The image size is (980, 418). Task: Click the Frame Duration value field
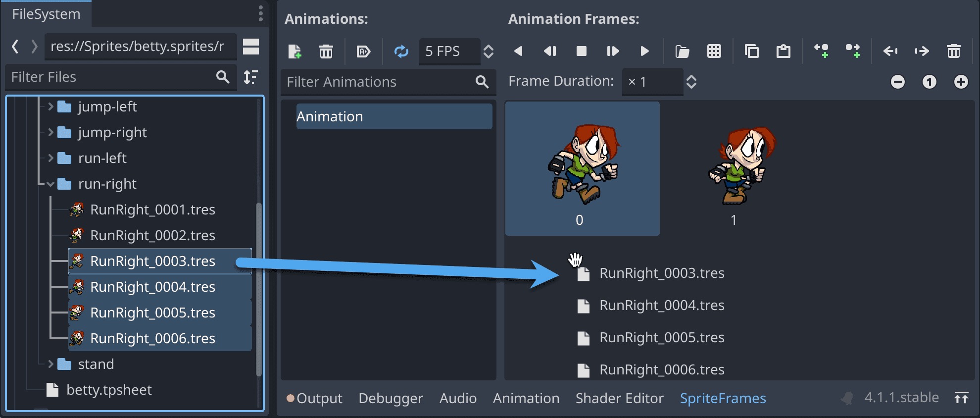[x=652, y=82]
